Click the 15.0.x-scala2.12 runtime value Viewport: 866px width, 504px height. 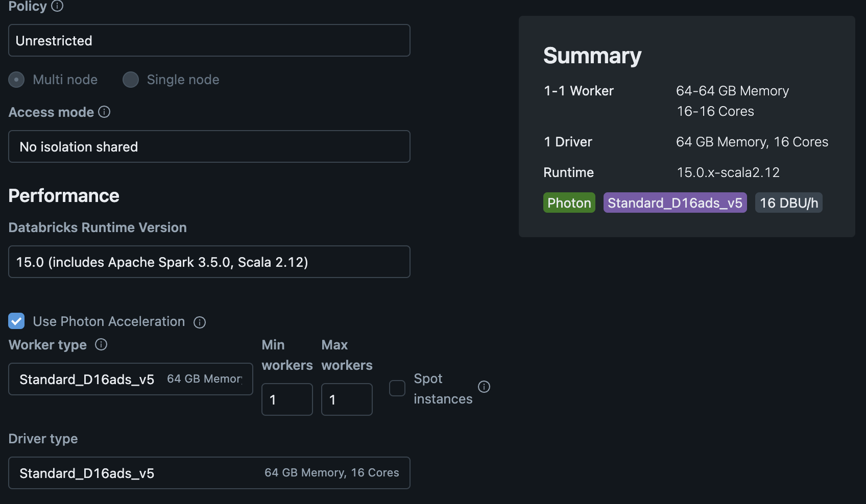pyautogui.click(x=728, y=172)
